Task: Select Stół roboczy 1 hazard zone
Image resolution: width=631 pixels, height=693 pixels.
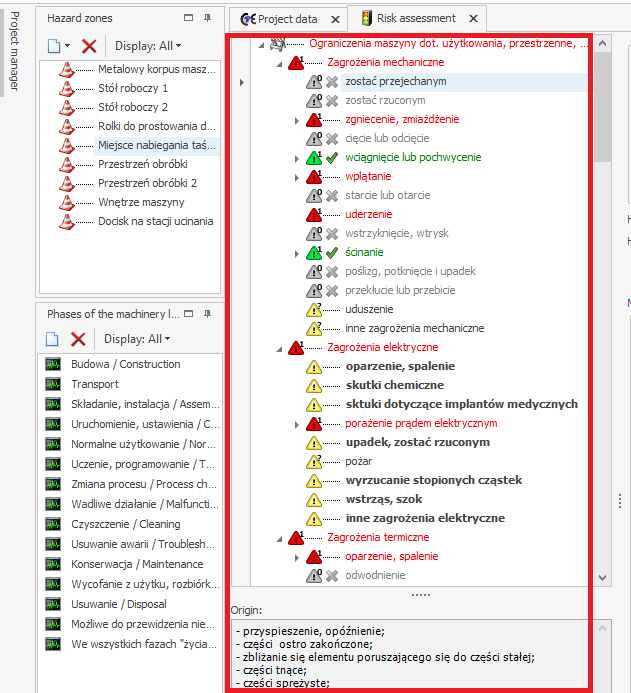Action: pos(132,88)
